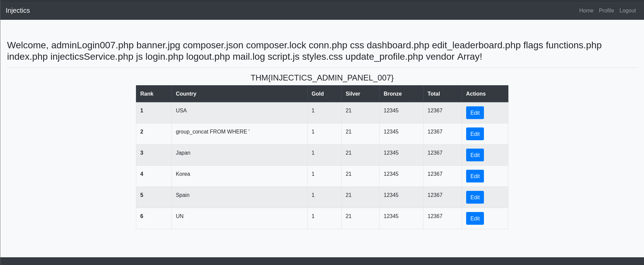
Task: Click the Bronze column header
Action: pyautogui.click(x=392, y=94)
